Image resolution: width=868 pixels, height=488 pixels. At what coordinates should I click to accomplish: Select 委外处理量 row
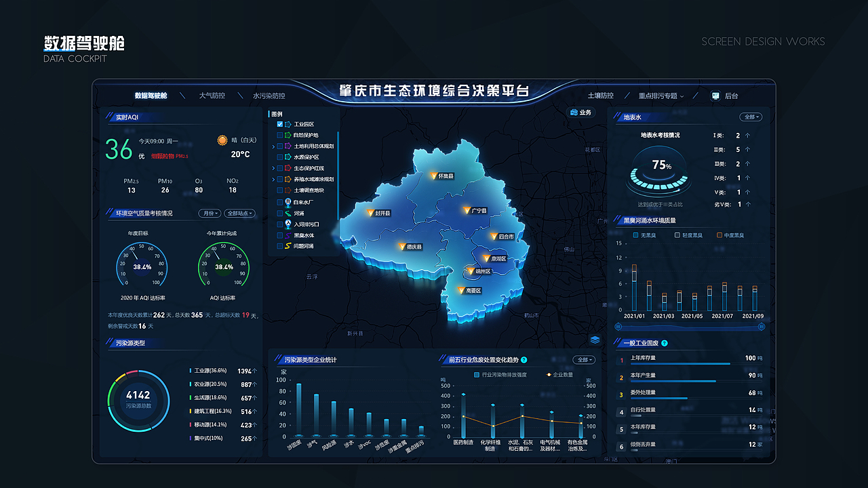(690, 394)
